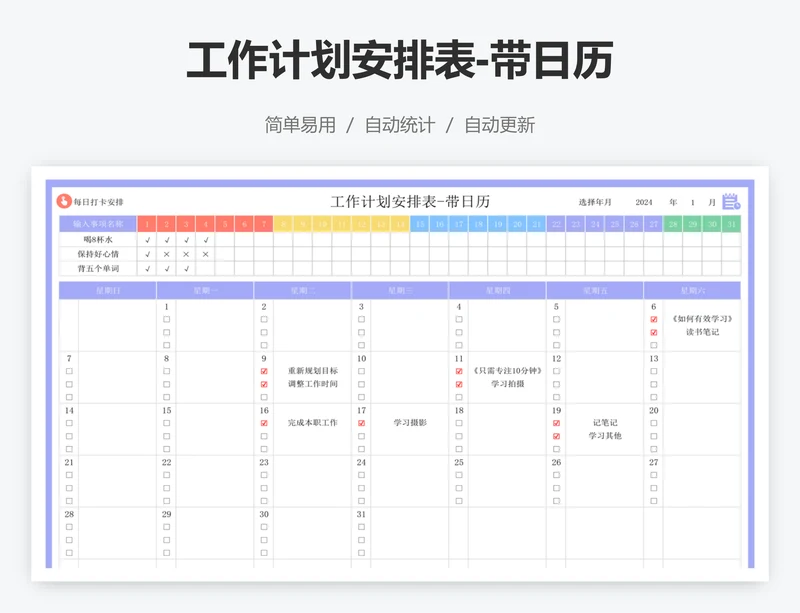The height and width of the screenshot is (613, 800).
Task: Click the 每日打卡安排 label
Action: click(x=98, y=202)
